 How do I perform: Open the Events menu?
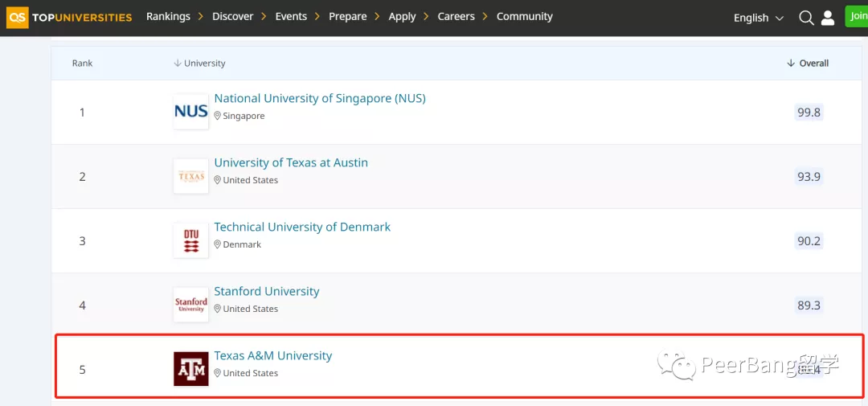click(x=291, y=16)
